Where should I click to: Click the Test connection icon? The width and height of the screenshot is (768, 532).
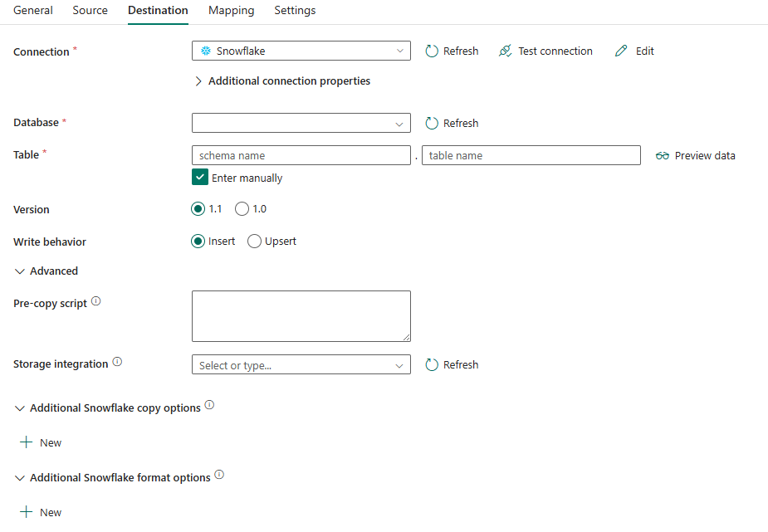(x=505, y=51)
